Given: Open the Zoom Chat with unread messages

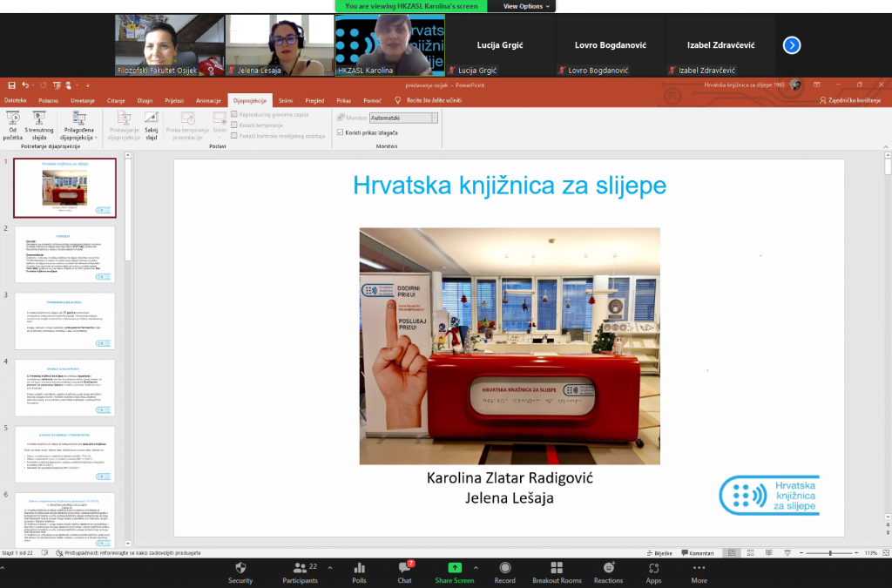Looking at the screenshot, I should [x=405, y=572].
